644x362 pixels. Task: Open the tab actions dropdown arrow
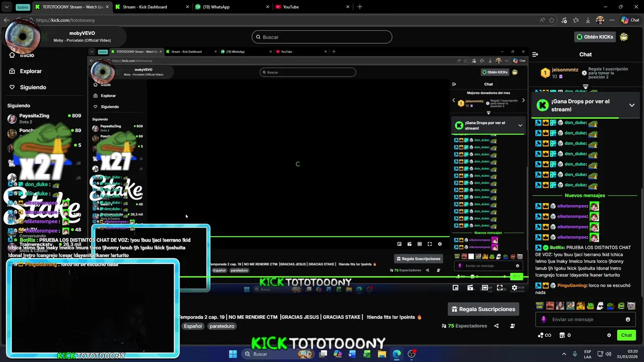point(6,7)
